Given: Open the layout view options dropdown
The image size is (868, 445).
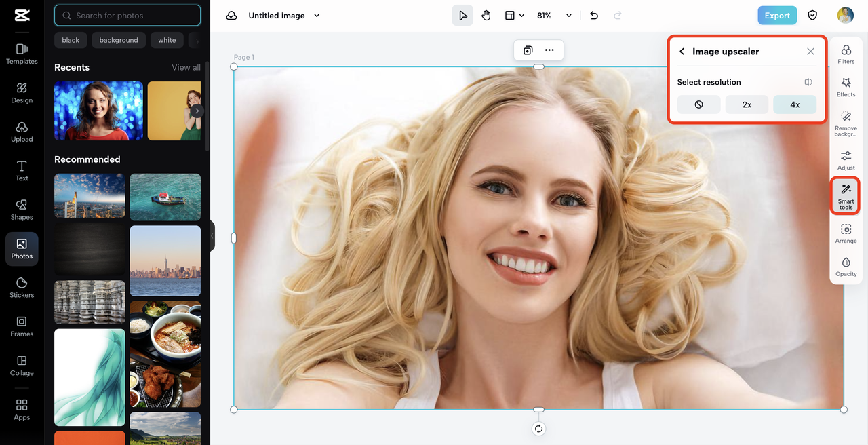Looking at the screenshot, I should pyautogui.click(x=515, y=16).
